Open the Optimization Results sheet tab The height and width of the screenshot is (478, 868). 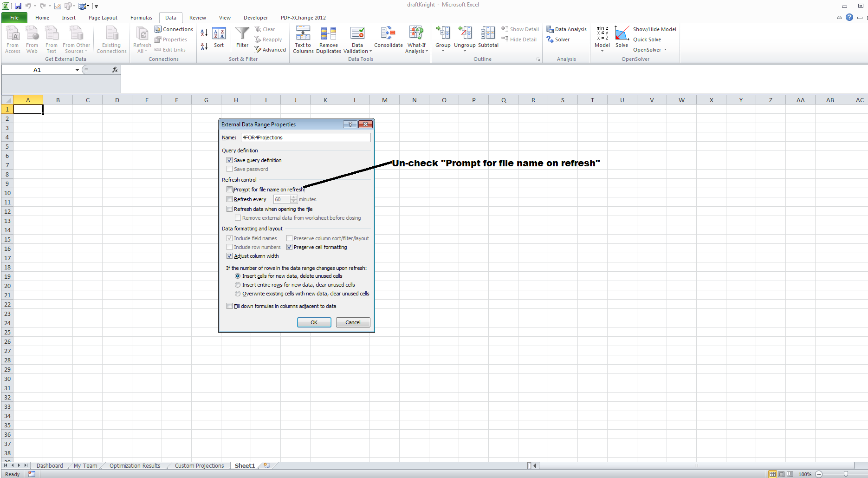(x=135, y=465)
